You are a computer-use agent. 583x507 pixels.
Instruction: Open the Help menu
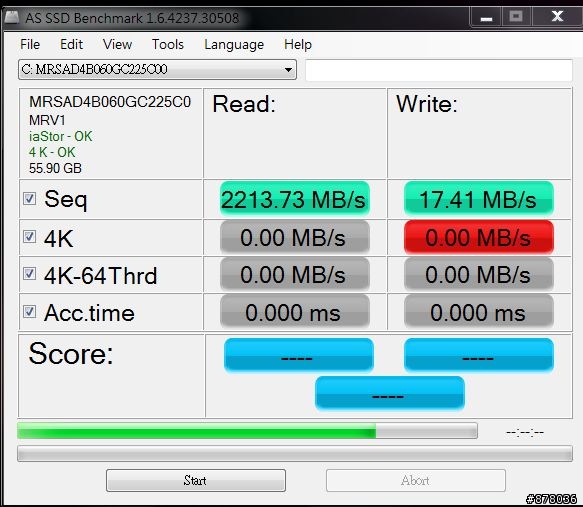[298, 44]
